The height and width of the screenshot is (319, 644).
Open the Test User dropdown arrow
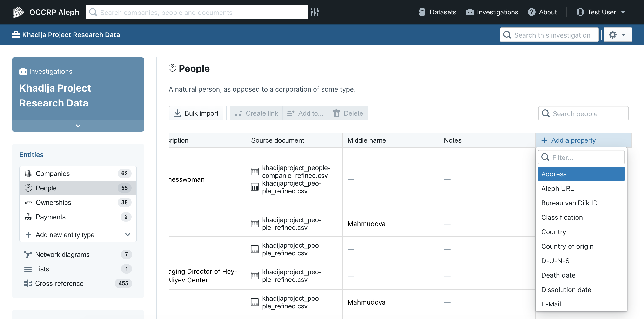pyautogui.click(x=623, y=12)
